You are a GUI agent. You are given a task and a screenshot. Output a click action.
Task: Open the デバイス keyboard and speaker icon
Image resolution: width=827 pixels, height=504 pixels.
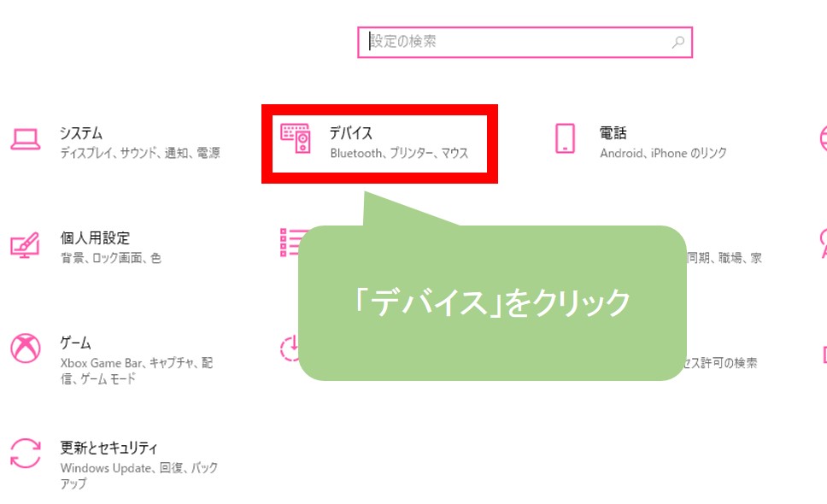pos(296,138)
